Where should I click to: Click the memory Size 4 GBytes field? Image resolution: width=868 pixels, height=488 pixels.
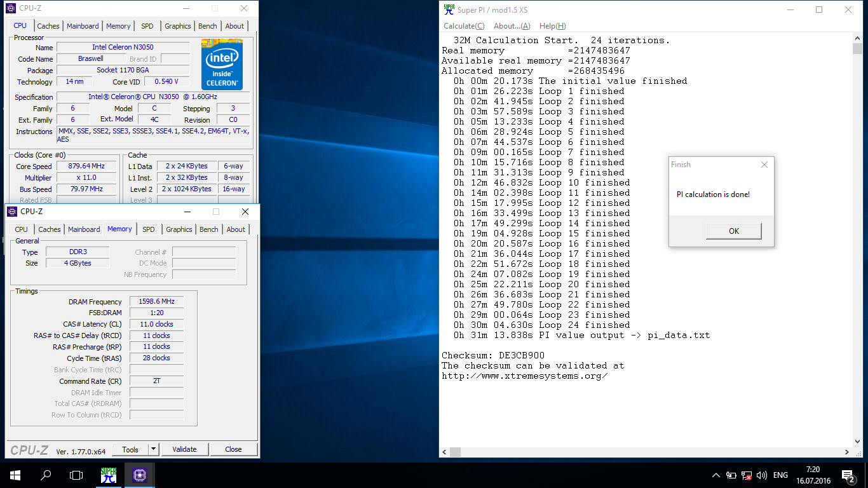(78, 263)
